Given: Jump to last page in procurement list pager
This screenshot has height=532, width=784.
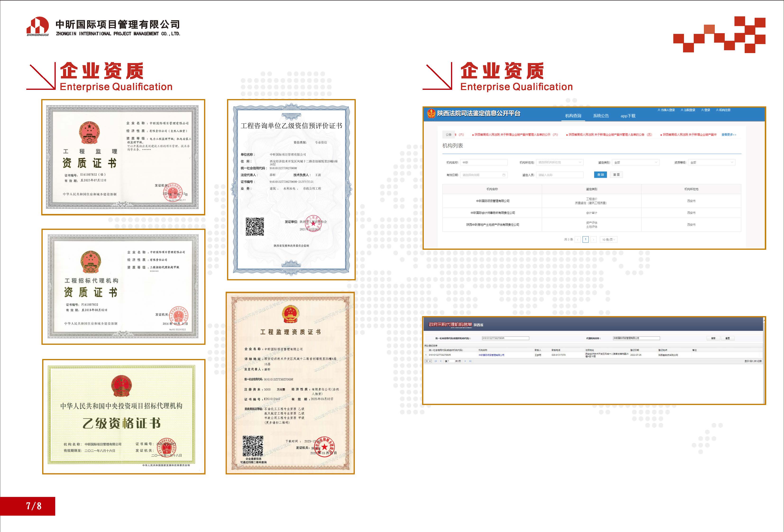Looking at the screenshot, I should tap(470, 361).
